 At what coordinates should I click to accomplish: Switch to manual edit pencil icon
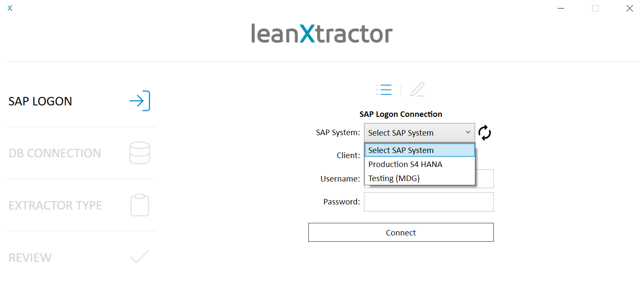pos(417,90)
